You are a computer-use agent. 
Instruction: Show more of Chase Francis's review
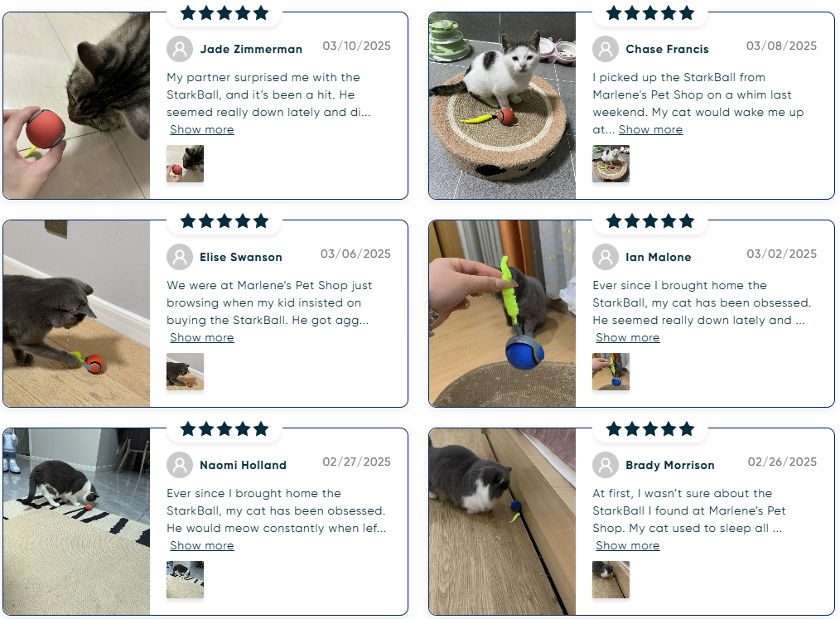[650, 130]
